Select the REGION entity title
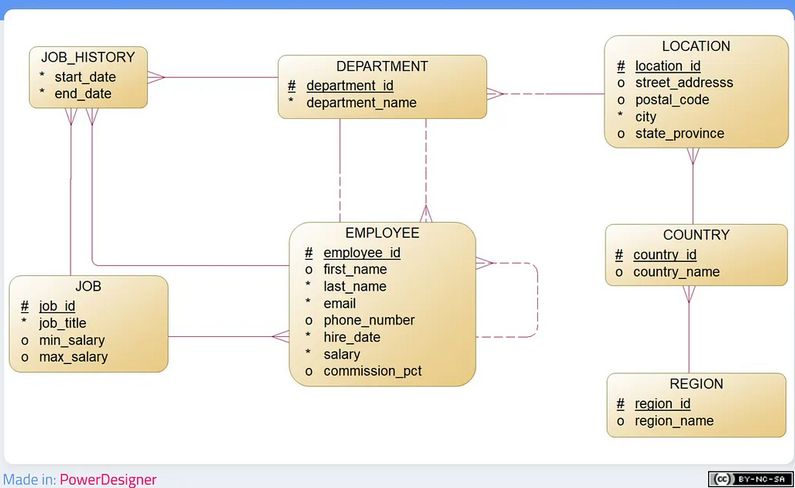795x488 pixels. 696,384
